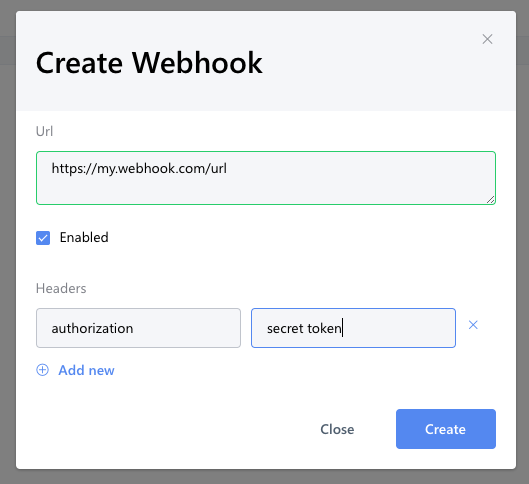Click the Url textarea resize grip
This screenshot has width=529, height=484.
[x=491, y=200]
